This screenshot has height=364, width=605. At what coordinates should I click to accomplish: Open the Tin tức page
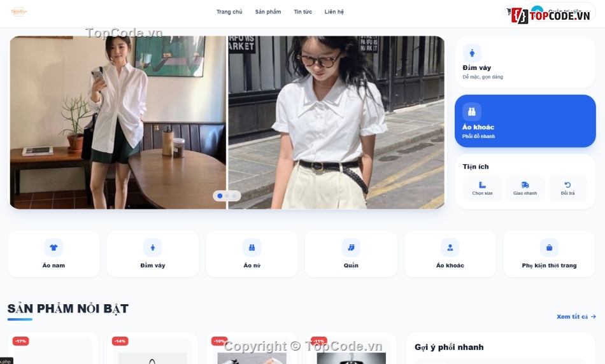coord(303,11)
